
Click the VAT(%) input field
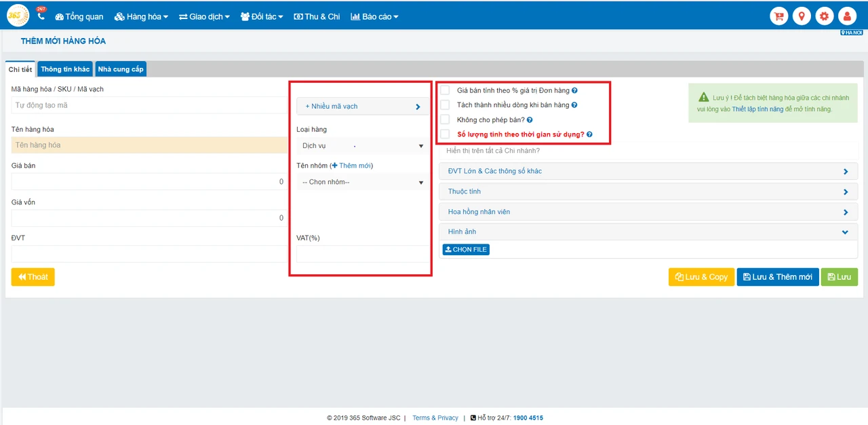click(x=363, y=254)
